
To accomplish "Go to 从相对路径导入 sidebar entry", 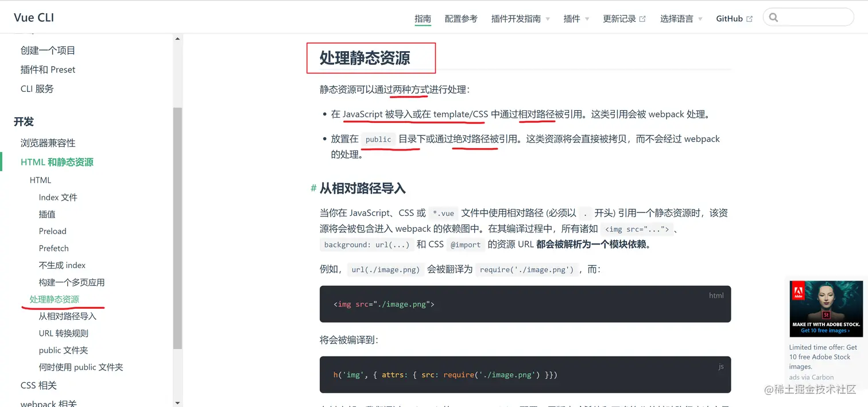I will (68, 316).
